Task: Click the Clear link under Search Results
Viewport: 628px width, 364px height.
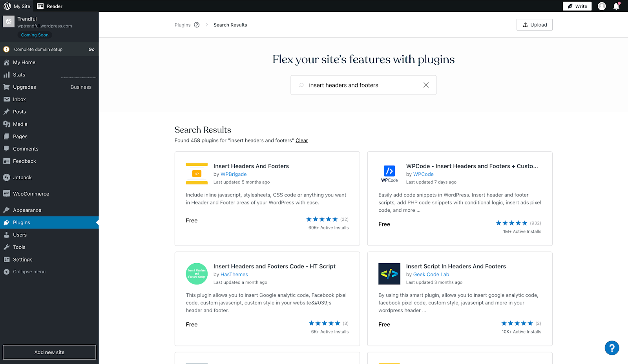Action: tap(302, 140)
